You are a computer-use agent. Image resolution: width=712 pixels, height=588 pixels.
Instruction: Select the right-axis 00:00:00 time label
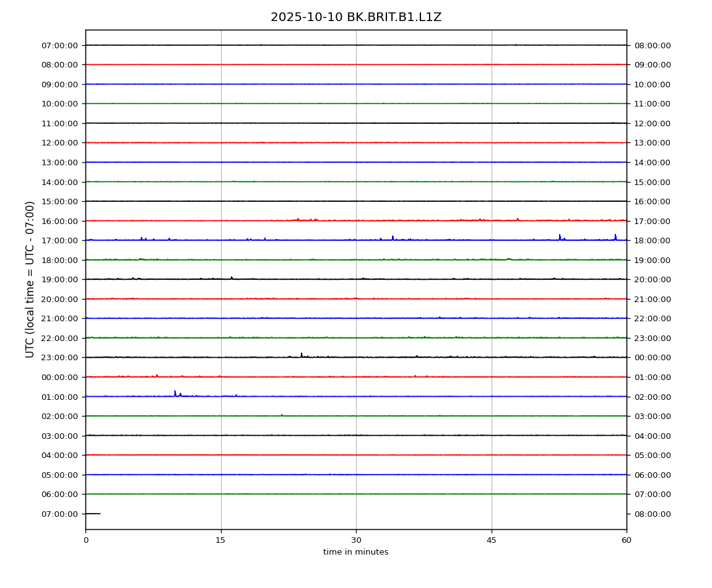652,358
